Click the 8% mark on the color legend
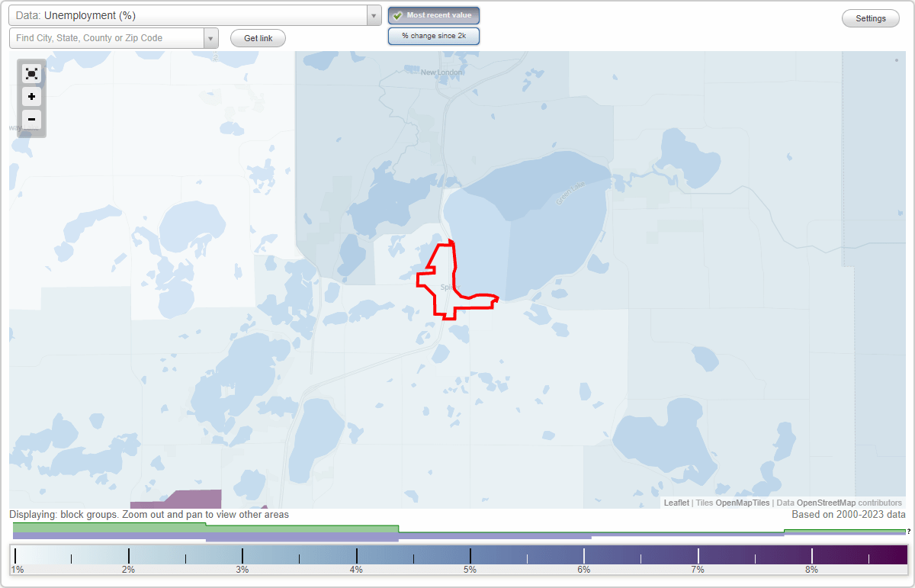Viewport: 915px width, 588px height. [811, 569]
